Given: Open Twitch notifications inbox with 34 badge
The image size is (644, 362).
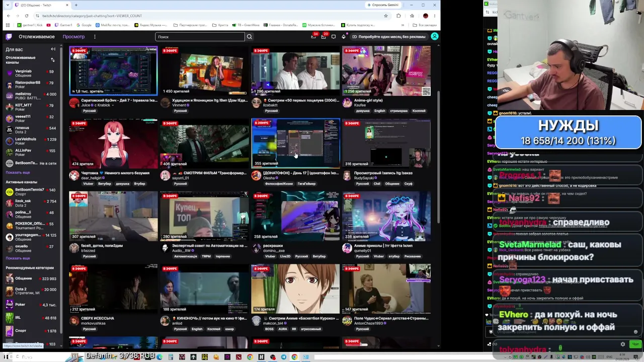Looking at the screenshot, I should (x=313, y=37).
